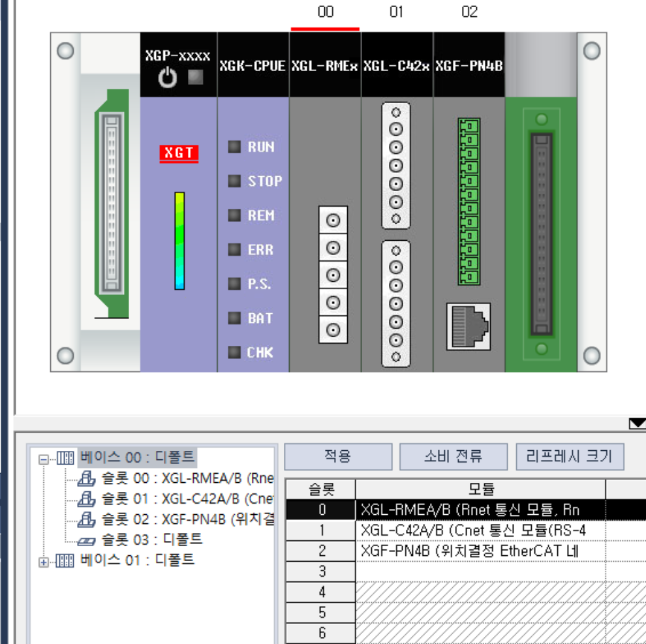The width and height of the screenshot is (646, 644).
Task: Click the STOP LED indicator on XGK-CPUE
Action: pos(234,181)
